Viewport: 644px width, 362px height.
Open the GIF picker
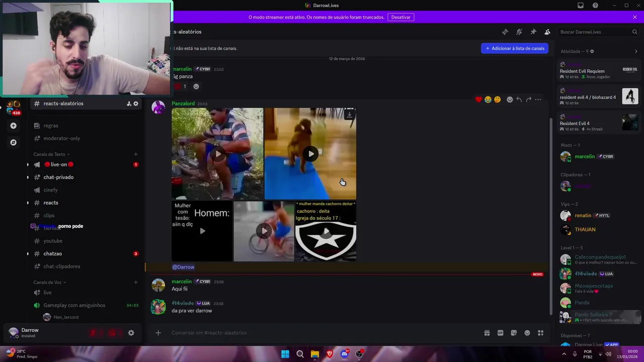[x=500, y=333]
